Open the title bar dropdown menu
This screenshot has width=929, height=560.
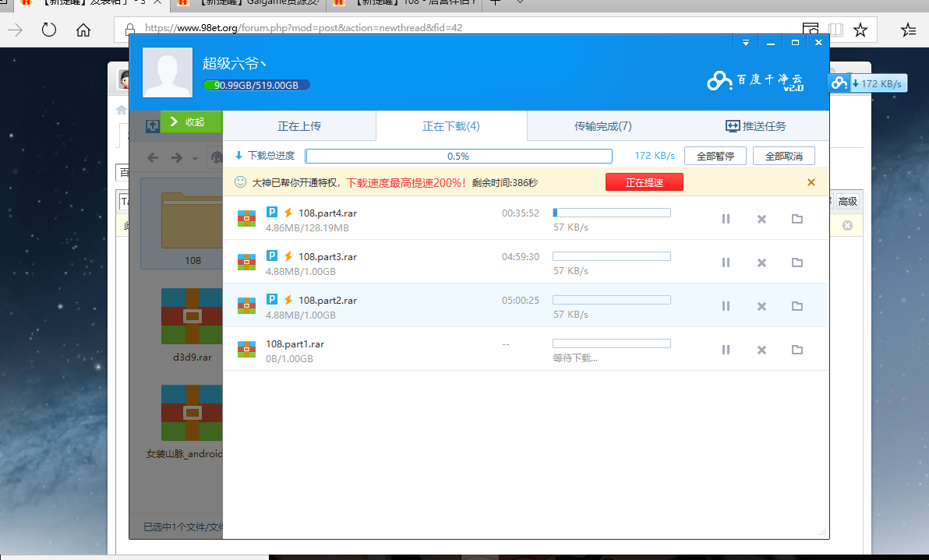(745, 43)
